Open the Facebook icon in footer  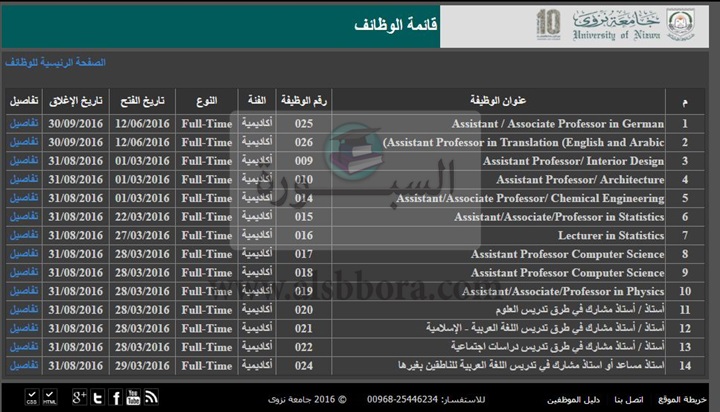115,397
